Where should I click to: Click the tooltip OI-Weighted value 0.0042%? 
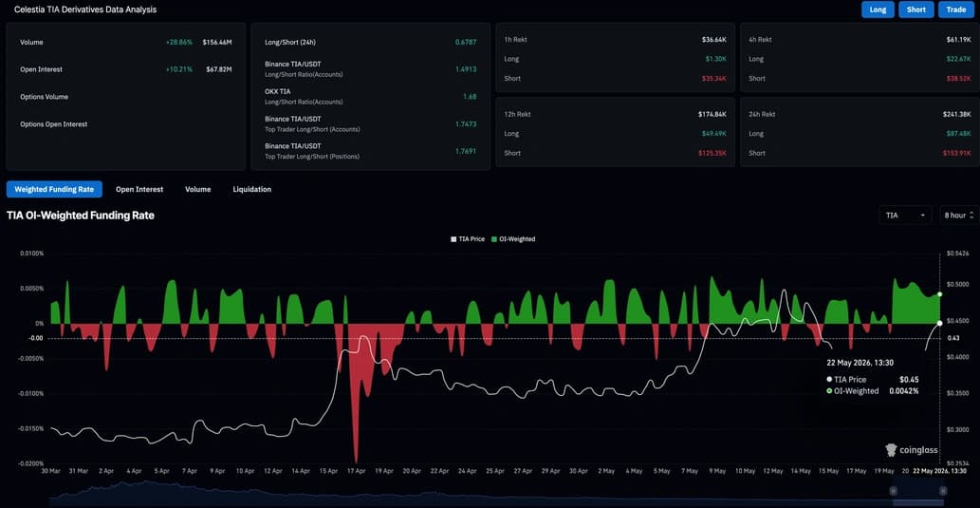pos(904,391)
